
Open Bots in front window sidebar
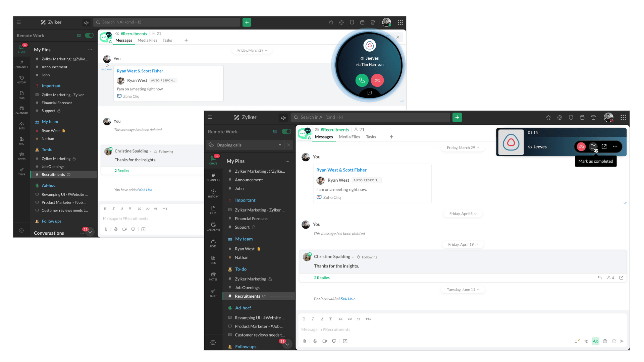tap(213, 243)
